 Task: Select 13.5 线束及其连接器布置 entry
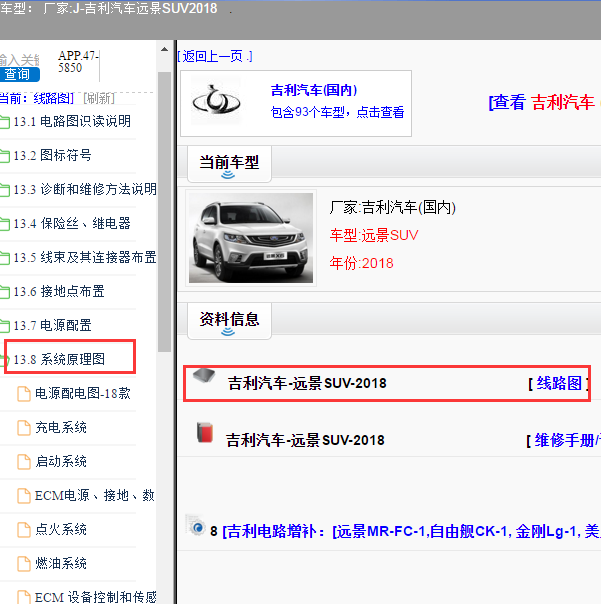(85, 257)
